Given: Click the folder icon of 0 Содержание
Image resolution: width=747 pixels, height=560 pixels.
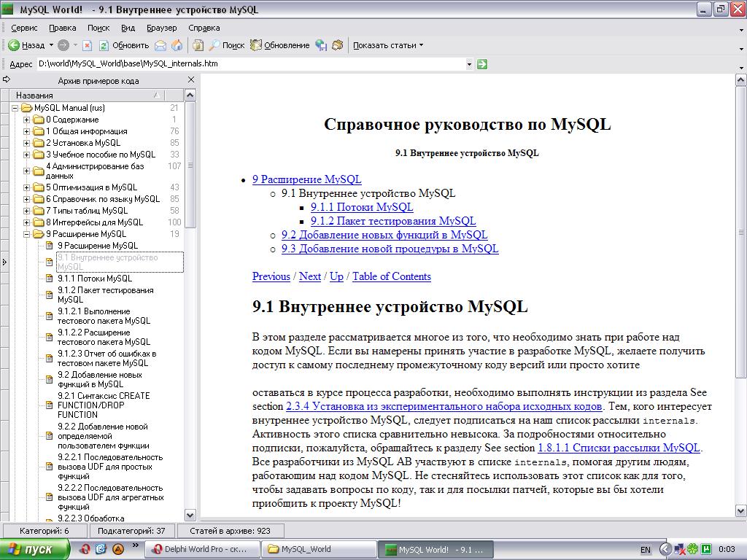Looking at the screenshot, I should (x=39, y=120).
